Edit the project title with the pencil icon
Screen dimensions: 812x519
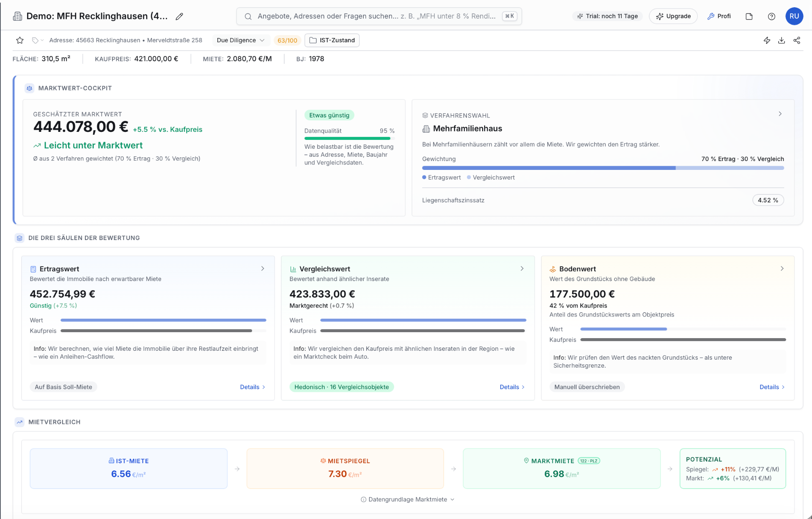(179, 16)
